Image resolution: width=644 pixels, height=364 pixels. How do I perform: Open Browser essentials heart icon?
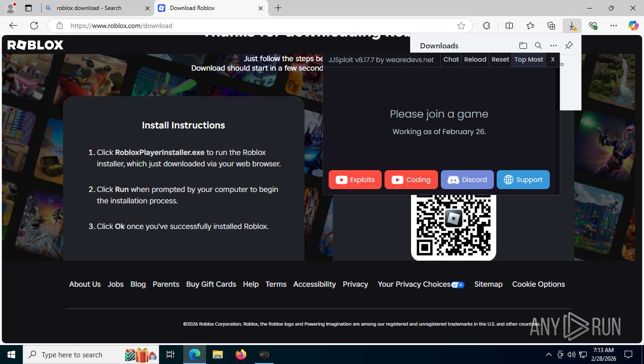[593, 26]
